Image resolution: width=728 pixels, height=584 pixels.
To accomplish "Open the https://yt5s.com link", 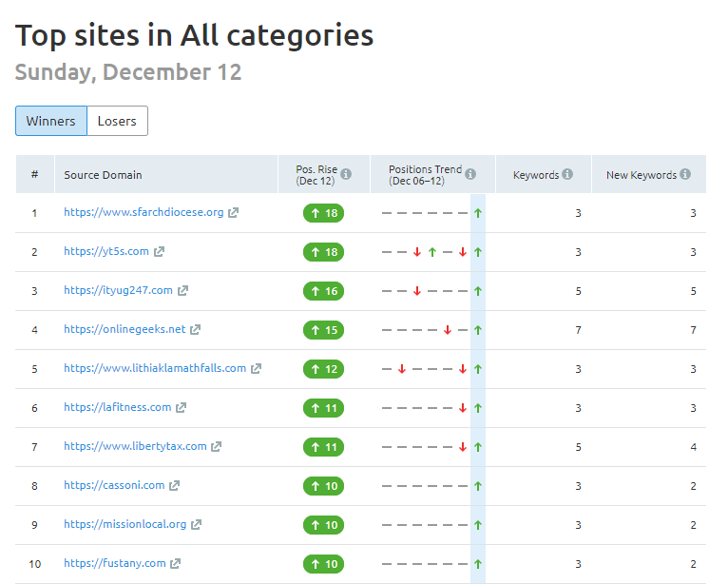I will click(106, 251).
